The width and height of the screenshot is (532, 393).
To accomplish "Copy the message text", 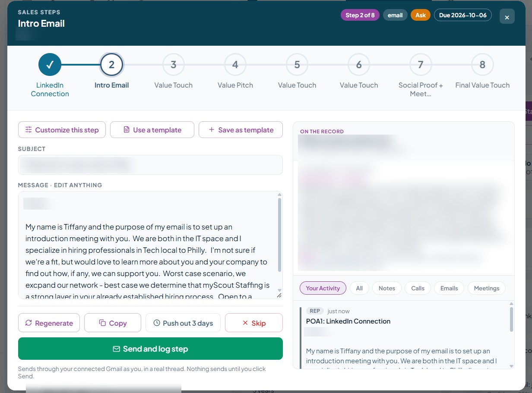I will coord(113,323).
